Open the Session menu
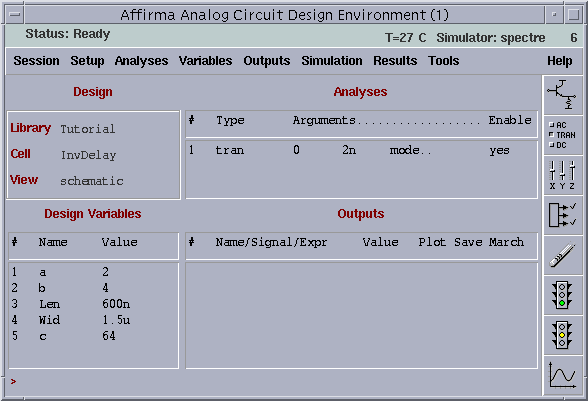 [36, 61]
